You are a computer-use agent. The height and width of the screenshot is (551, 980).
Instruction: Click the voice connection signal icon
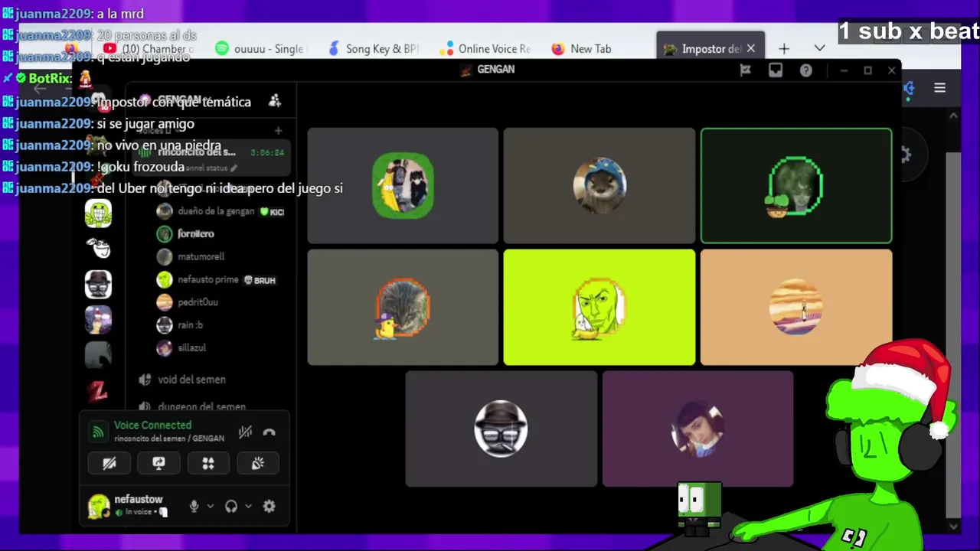[x=98, y=432]
